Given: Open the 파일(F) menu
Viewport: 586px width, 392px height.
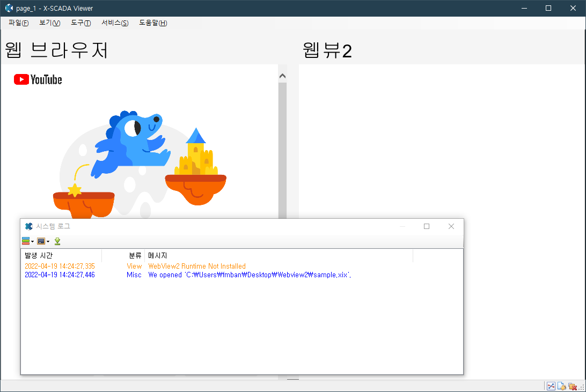Looking at the screenshot, I should click(x=18, y=23).
